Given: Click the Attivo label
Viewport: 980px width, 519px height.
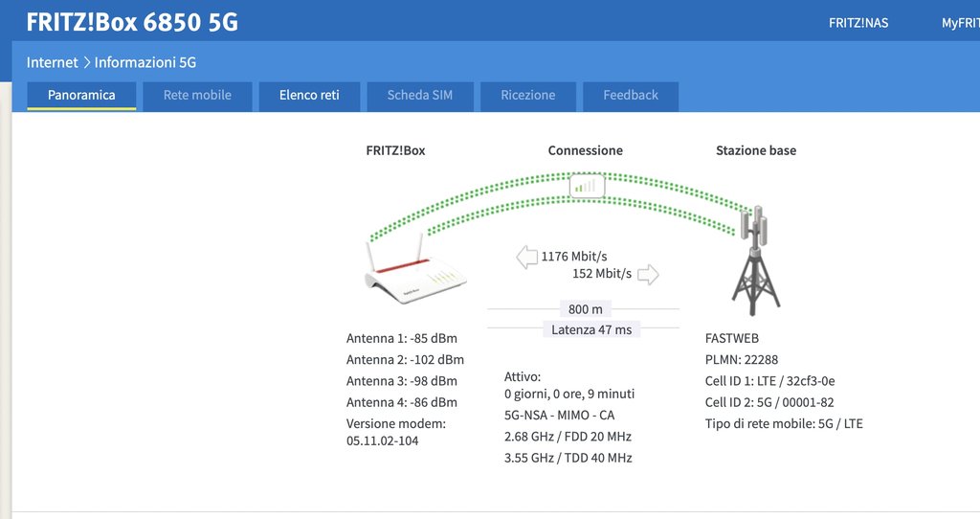Looking at the screenshot, I should pyautogui.click(x=523, y=377).
